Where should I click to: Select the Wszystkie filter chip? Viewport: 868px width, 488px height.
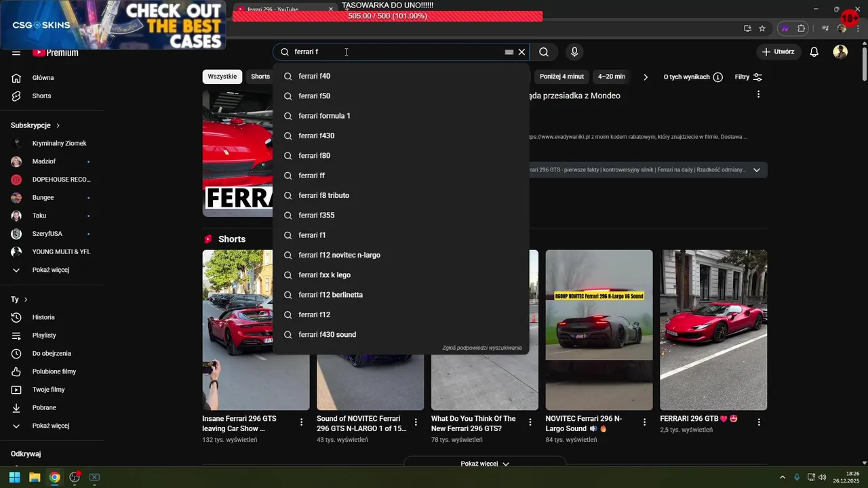[222, 77]
